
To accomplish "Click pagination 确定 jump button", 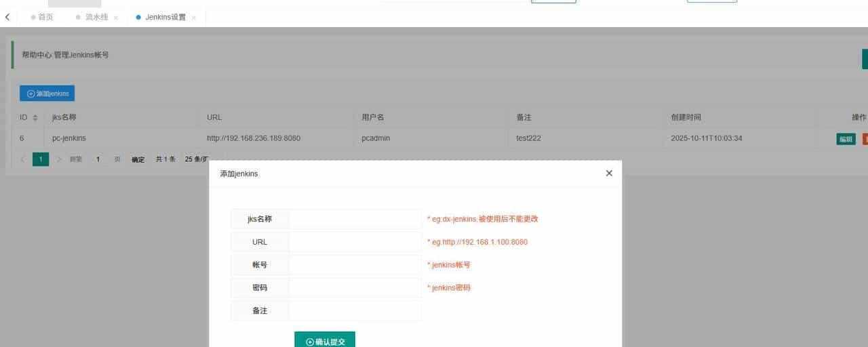I will [x=138, y=159].
